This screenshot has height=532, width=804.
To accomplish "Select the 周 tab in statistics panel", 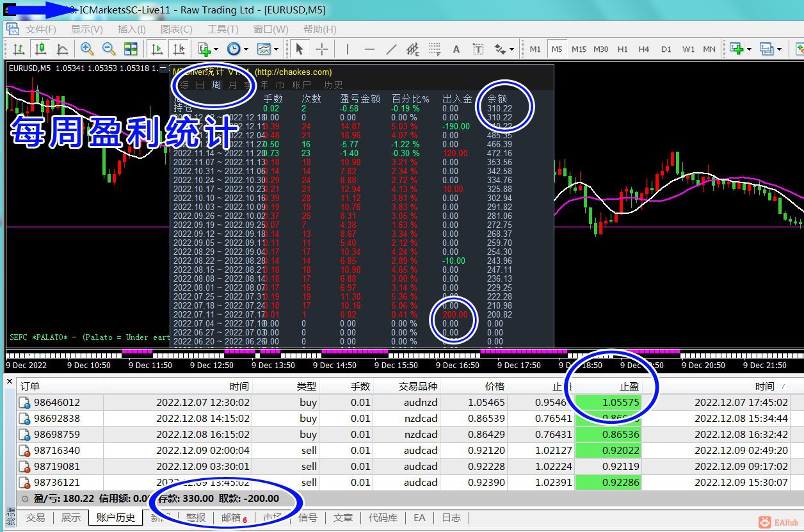I will point(216,85).
